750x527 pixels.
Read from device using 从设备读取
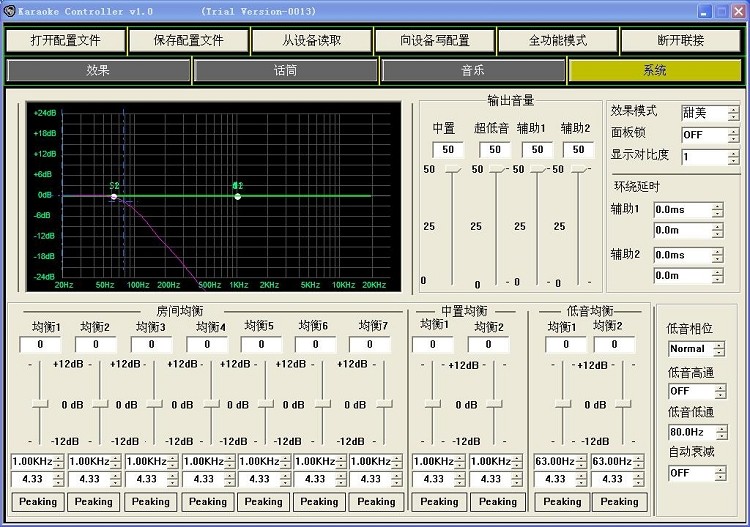[x=311, y=41]
